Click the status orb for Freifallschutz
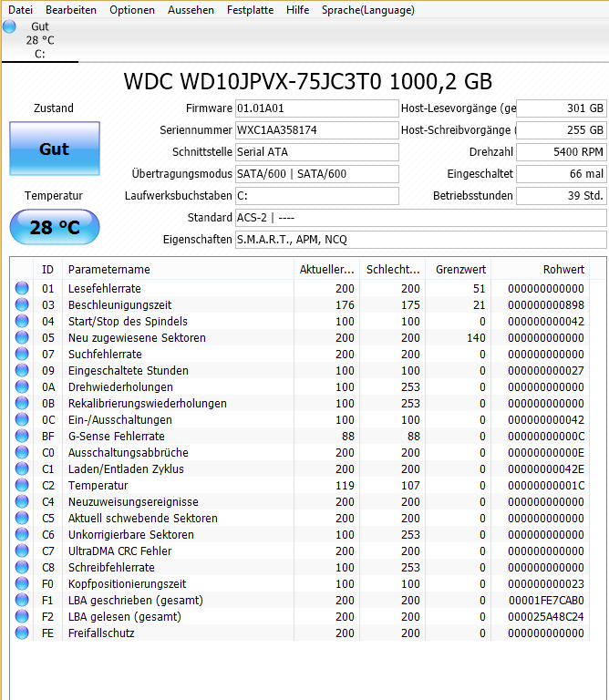The width and height of the screenshot is (609, 700). [x=22, y=633]
